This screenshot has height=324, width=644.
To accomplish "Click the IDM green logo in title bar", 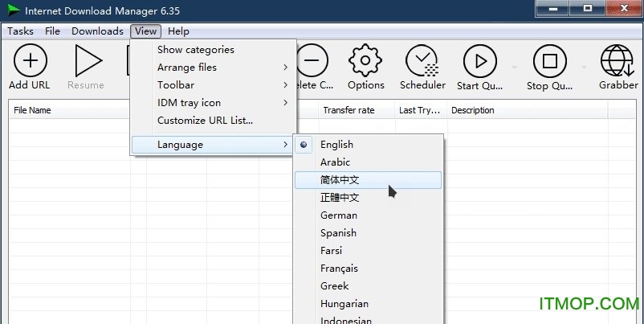I will pyautogui.click(x=13, y=10).
